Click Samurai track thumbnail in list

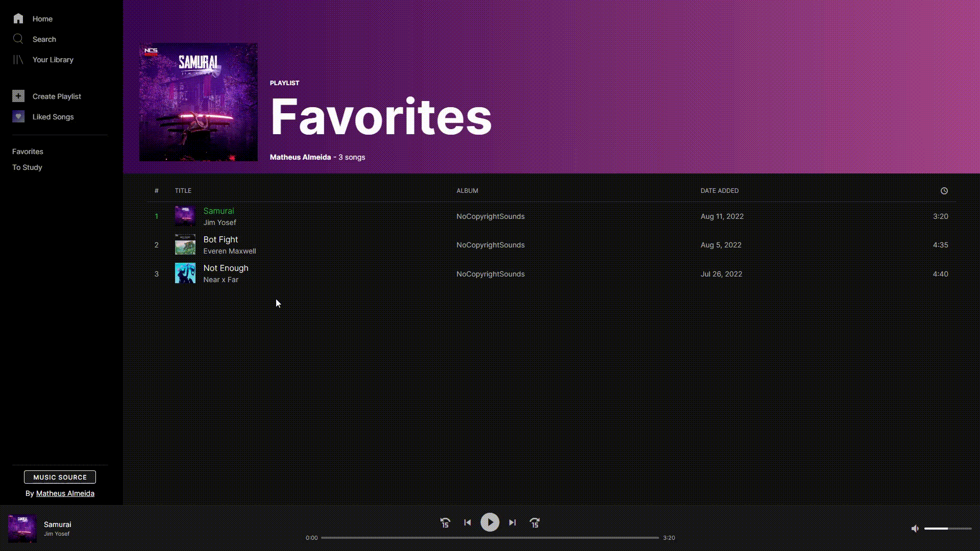coord(185,216)
